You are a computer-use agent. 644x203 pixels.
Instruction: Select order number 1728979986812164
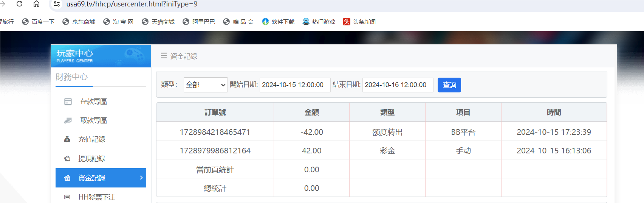[x=215, y=151]
